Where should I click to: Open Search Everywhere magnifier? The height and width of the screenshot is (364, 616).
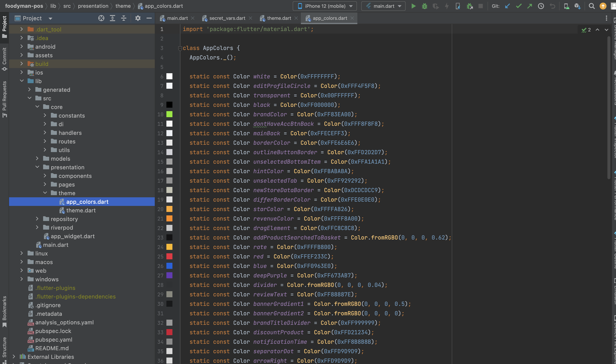(x=592, y=6)
